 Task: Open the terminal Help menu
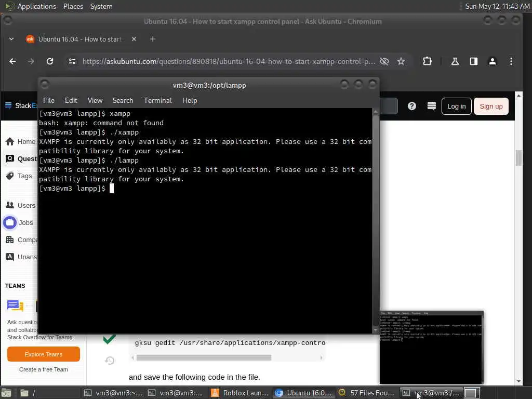(x=190, y=100)
